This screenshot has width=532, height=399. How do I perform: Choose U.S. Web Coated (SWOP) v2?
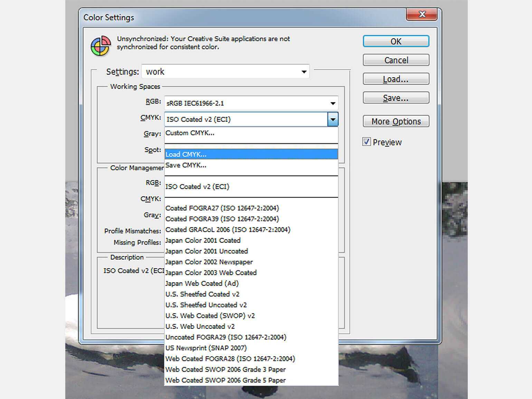[x=210, y=316]
